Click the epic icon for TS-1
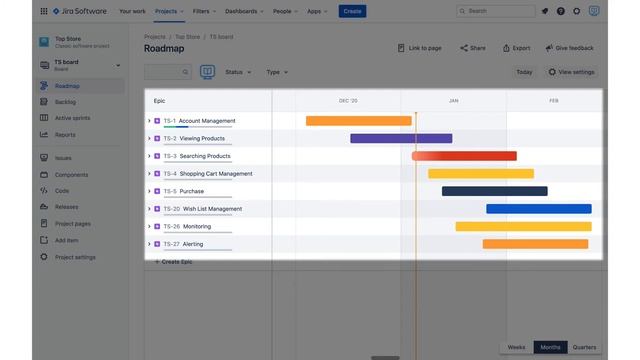Viewport: 640px width, 360px height. pyautogui.click(x=157, y=121)
